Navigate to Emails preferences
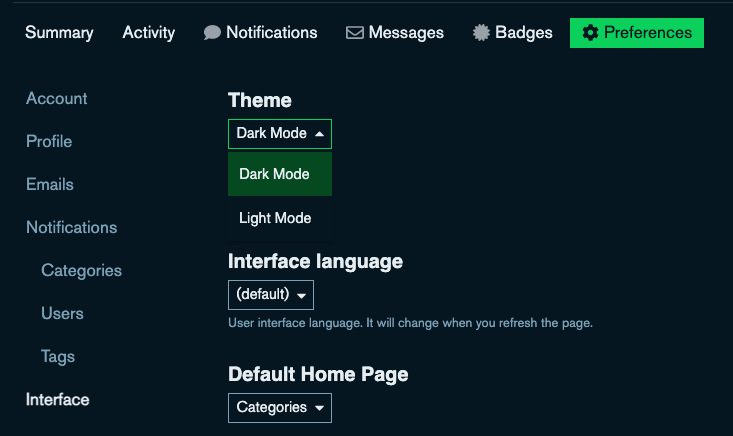The width and height of the screenshot is (733, 436). (x=50, y=185)
